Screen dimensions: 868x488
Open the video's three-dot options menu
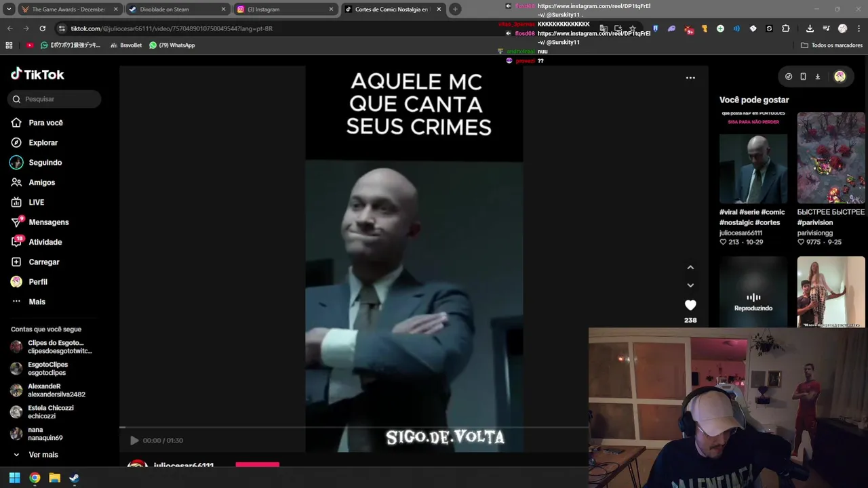point(690,78)
